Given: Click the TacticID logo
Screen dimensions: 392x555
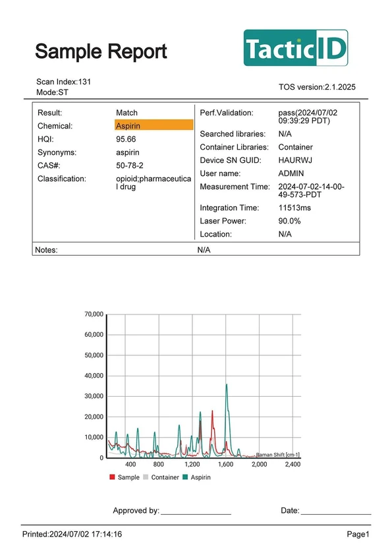Looking at the screenshot, I should 296,47.
